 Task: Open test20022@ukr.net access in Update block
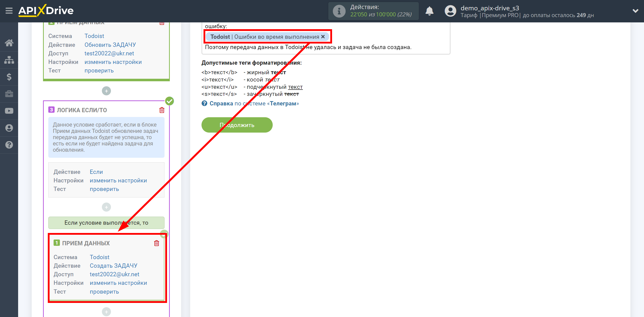point(109,53)
